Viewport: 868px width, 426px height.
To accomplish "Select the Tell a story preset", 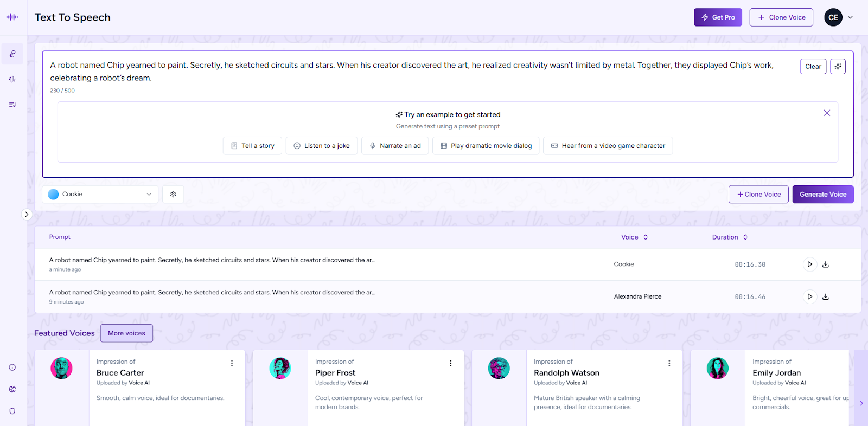I will tap(252, 146).
